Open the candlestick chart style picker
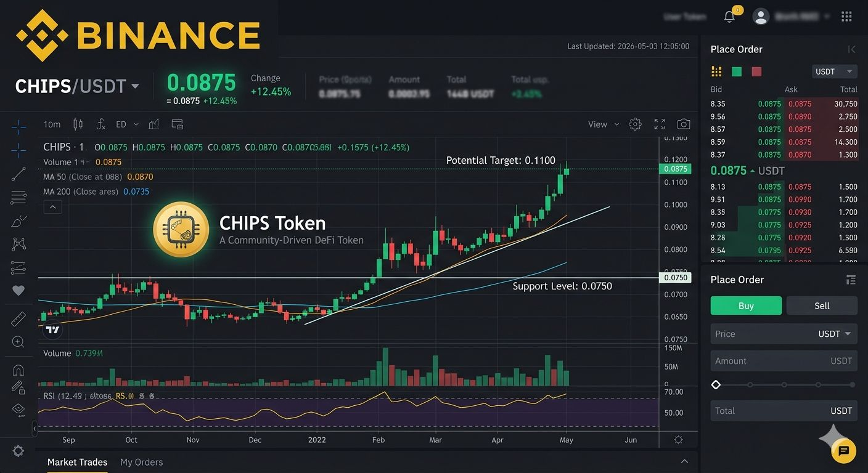Viewport: 868px width, 473px height. pos(78,124)
